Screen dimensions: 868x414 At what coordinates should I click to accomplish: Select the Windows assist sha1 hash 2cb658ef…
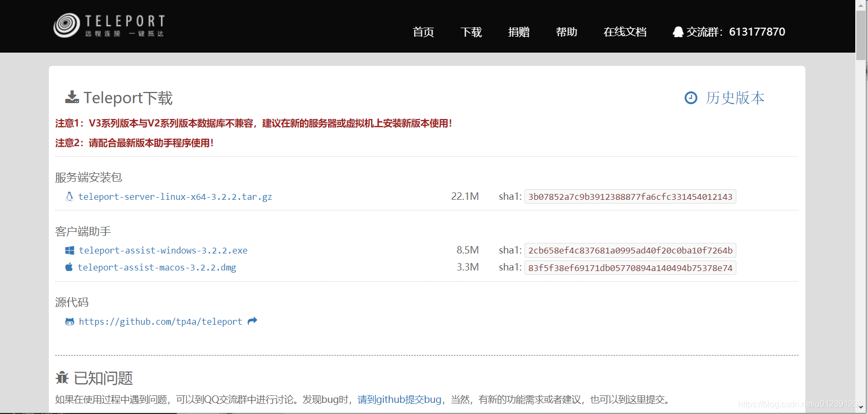pos(630,250)
